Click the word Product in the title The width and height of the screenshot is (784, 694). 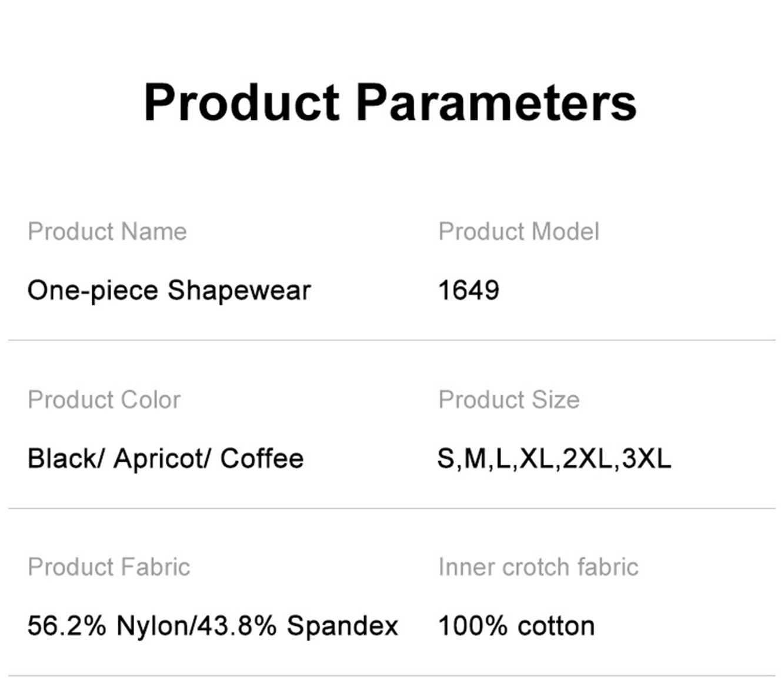point(242,102)
